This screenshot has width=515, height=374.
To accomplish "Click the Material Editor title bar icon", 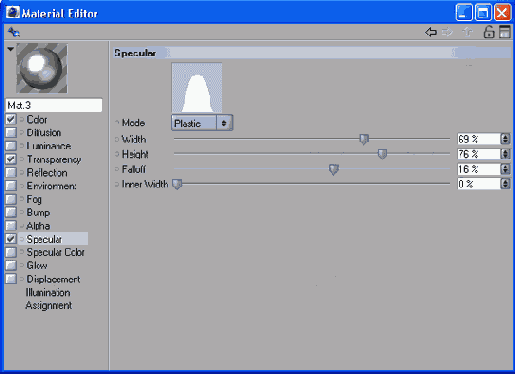I will 13,13.
